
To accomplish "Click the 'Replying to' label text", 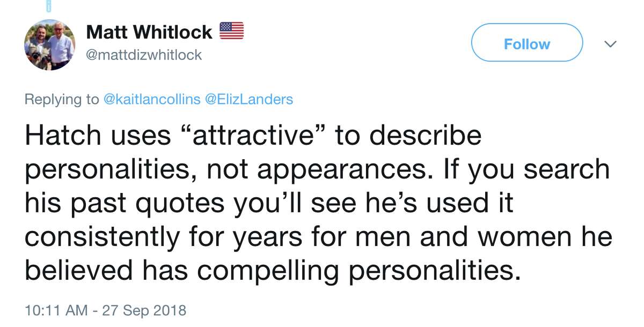I will coord(62,99).
